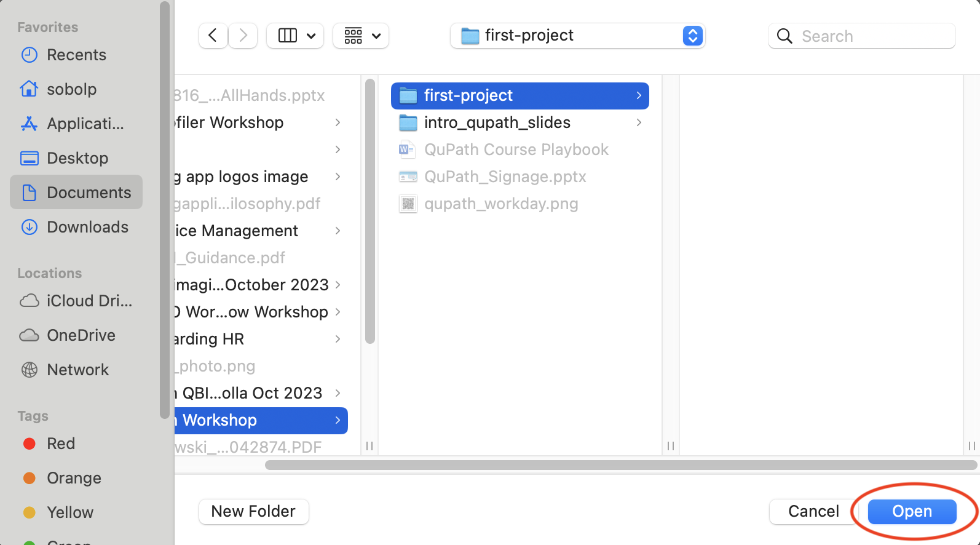
Task: Click the back navigation arrow
Action: (213, 36)
